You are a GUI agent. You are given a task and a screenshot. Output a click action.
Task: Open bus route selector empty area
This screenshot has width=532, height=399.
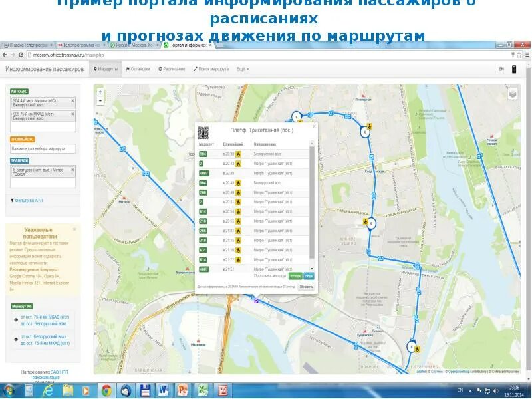(43, 127)
